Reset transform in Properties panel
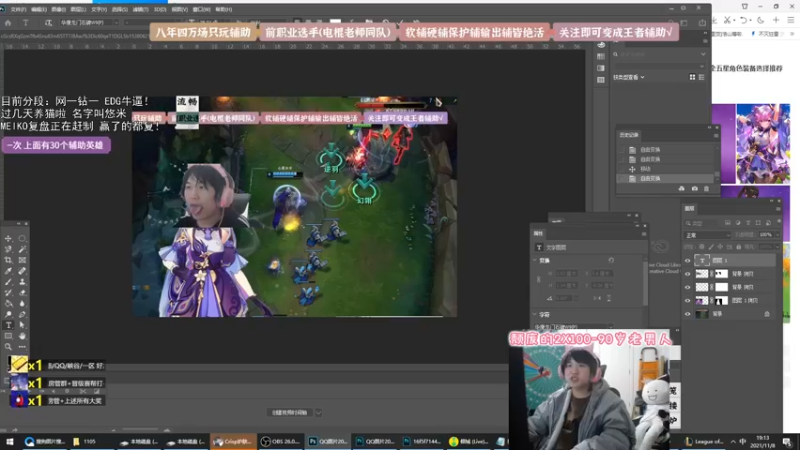This screenshot has width=800, height=450. click(611, 260)
